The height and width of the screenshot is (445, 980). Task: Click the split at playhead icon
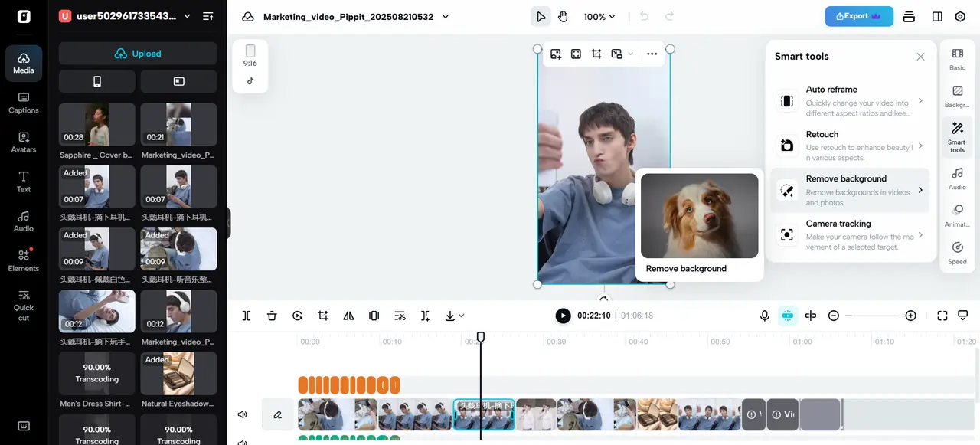(247, 316)
